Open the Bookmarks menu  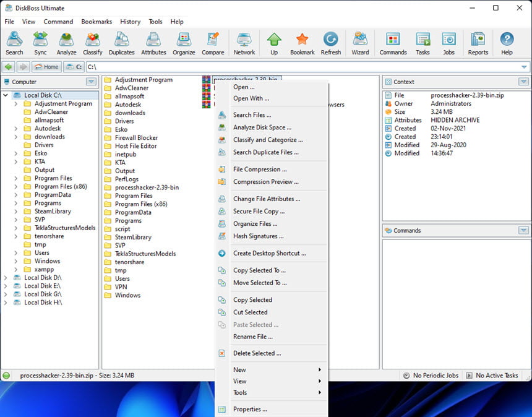[x=97, y=22]
